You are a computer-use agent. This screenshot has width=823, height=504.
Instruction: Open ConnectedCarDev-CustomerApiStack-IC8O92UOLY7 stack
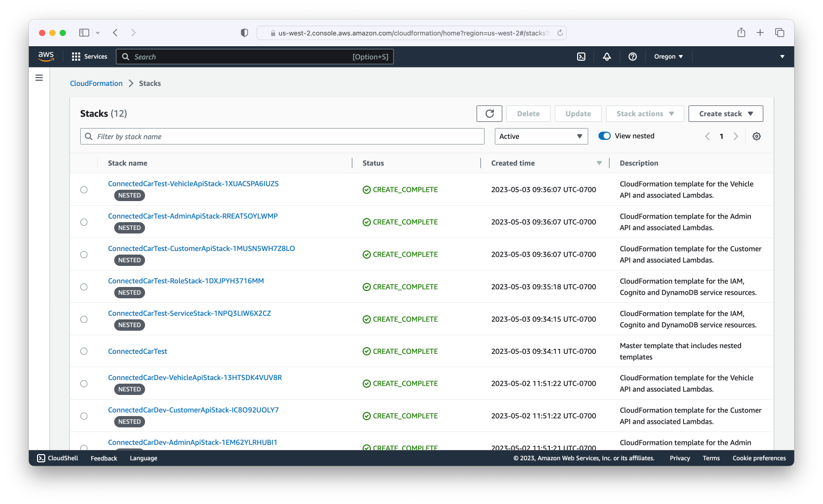193,410
